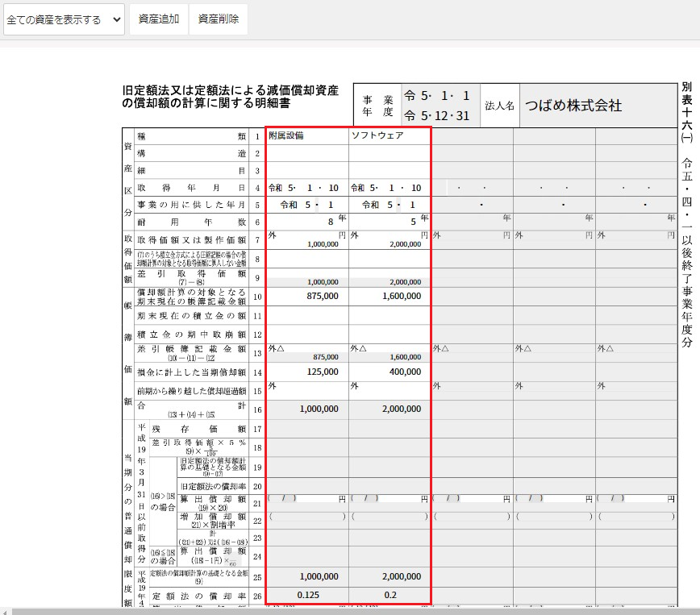Click depreciation rate cell 0.2
Screen dimensions: 700x615
point(390,596)
